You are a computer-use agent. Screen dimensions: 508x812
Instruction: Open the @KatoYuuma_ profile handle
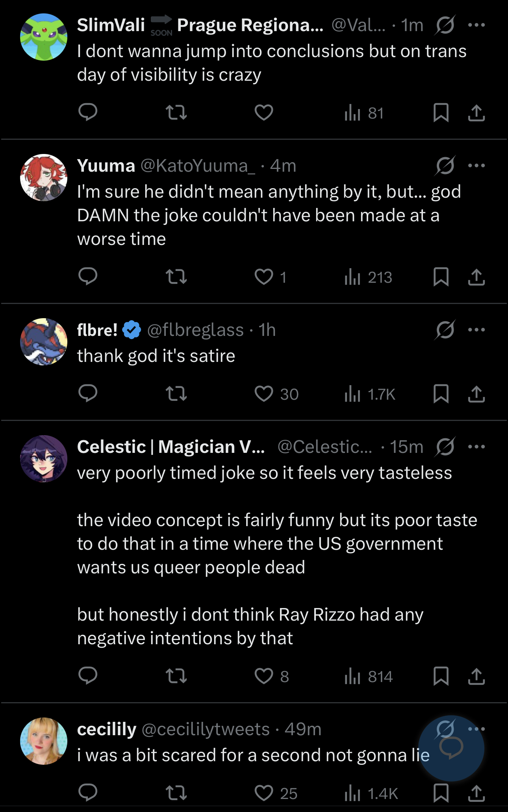(198, 166)
